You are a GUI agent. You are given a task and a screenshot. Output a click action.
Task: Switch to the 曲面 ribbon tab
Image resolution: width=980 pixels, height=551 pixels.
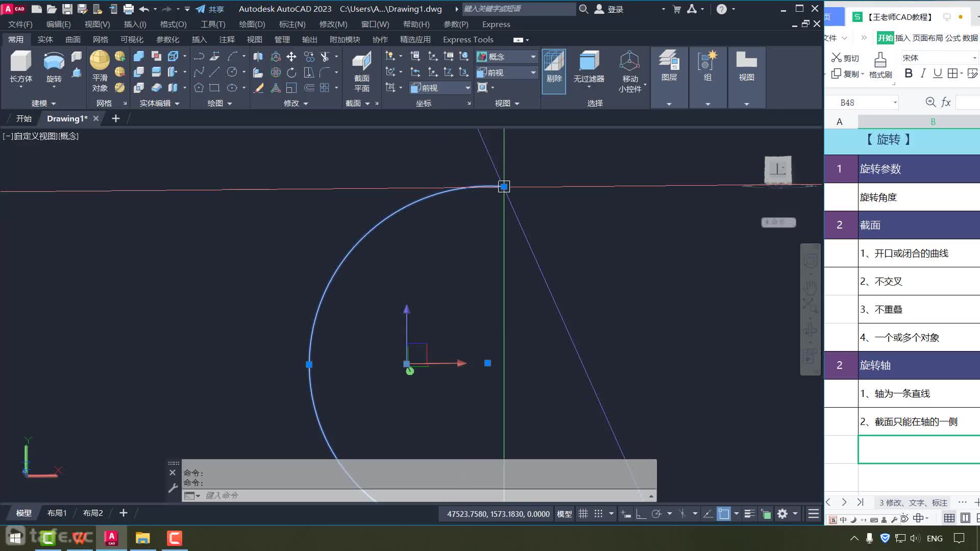click(x=73, y=39)
